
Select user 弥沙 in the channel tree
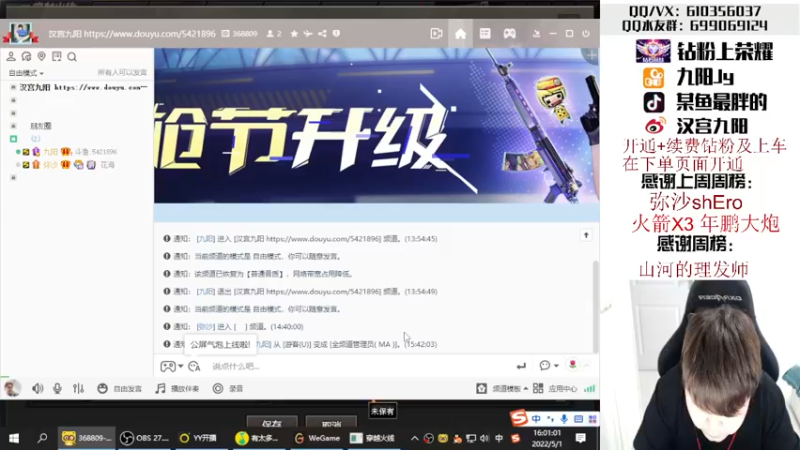51,165
